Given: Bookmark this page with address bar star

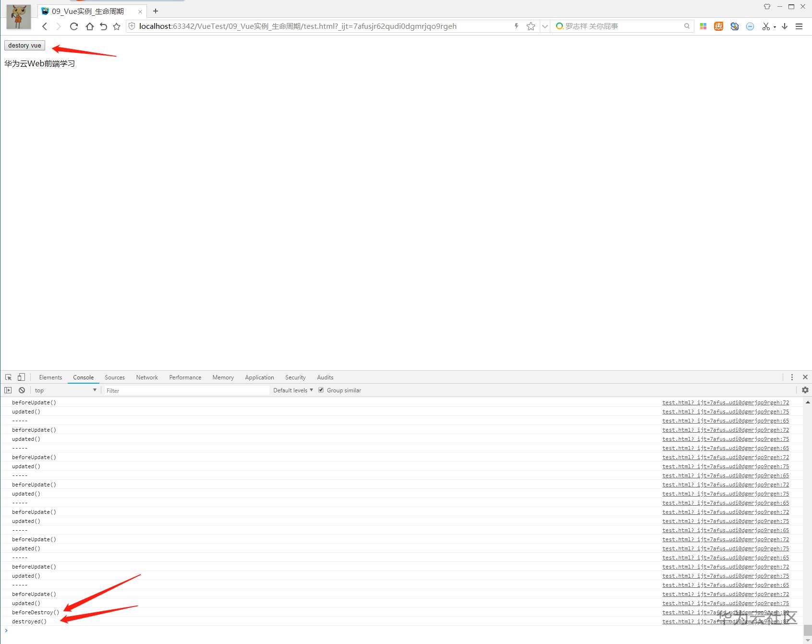Looking at the screenshot, I should click(x=531, y=26).
